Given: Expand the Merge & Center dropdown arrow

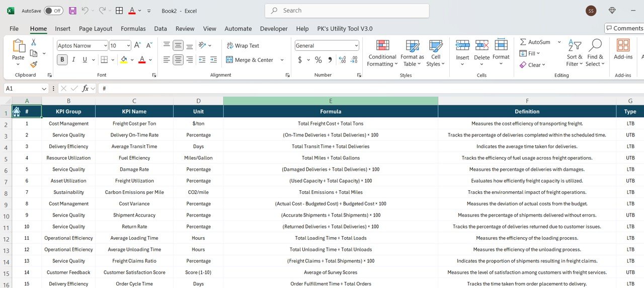Looking at the screenshot, I should tap(282, 60).
